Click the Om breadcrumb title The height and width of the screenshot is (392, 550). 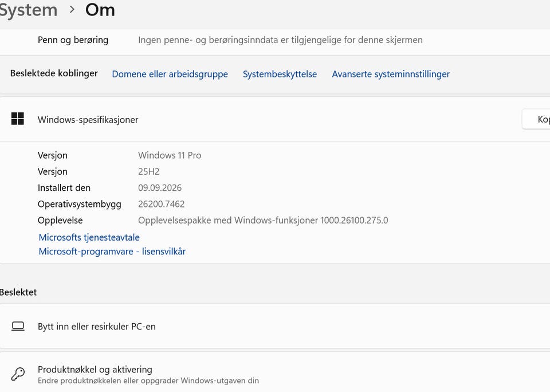point(100,10)
